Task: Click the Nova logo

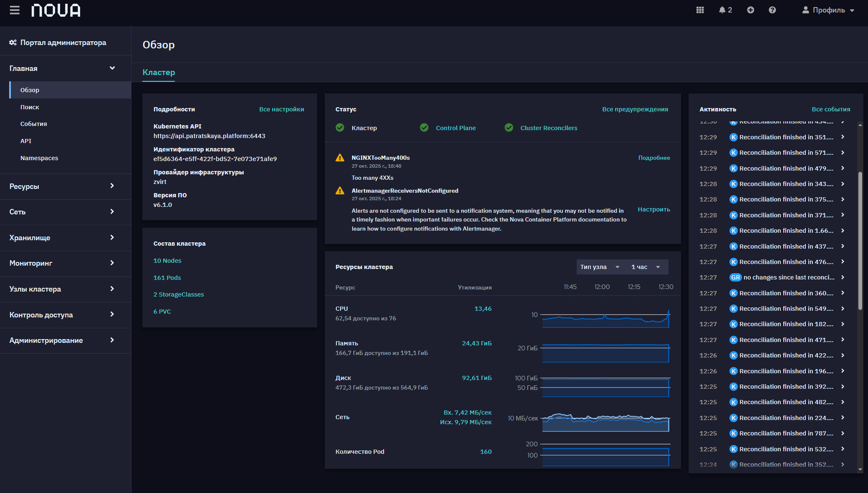Action: 56,10
